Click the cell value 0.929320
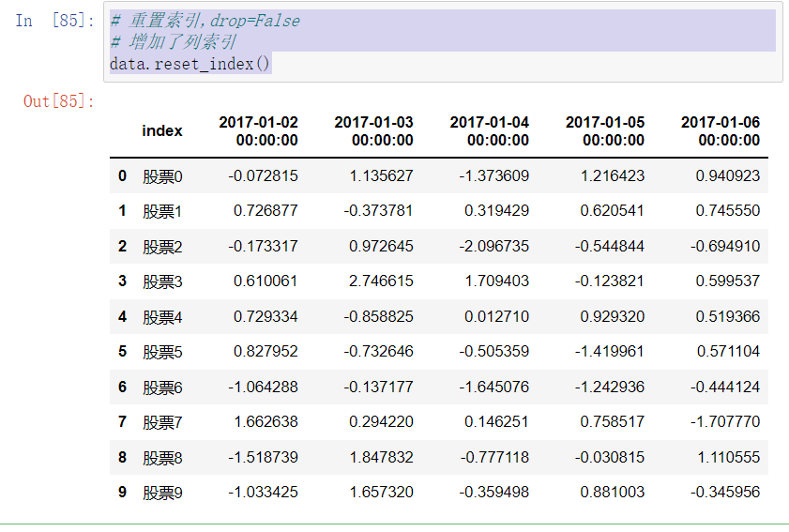The width and height of the screenshot is (789, 532). click(612, 316)
